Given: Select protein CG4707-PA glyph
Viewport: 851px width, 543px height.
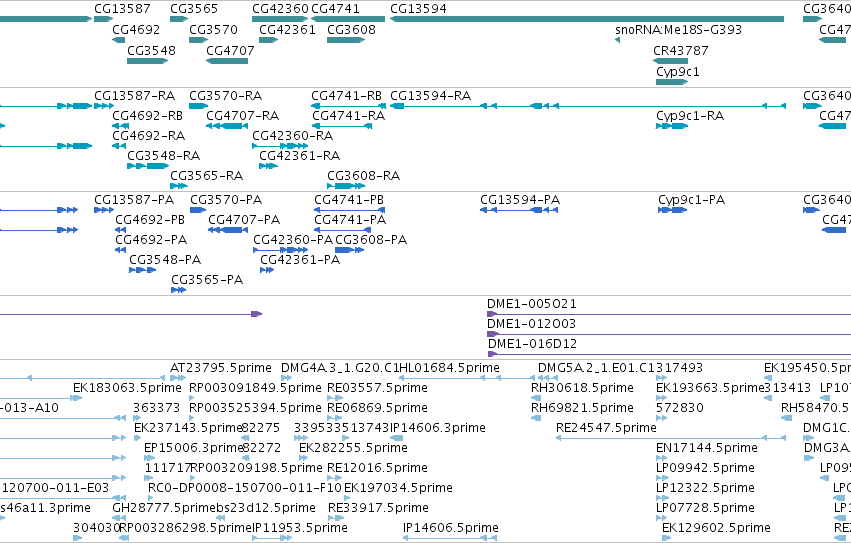Looking at the screenshot, I should 228,230.
